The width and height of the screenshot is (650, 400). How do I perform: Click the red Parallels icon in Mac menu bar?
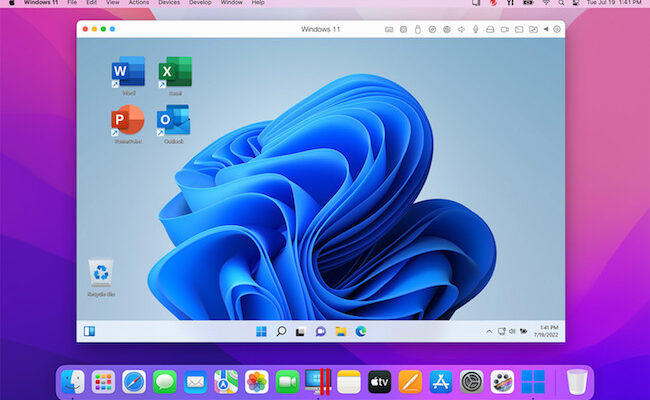tap(493, 2)
